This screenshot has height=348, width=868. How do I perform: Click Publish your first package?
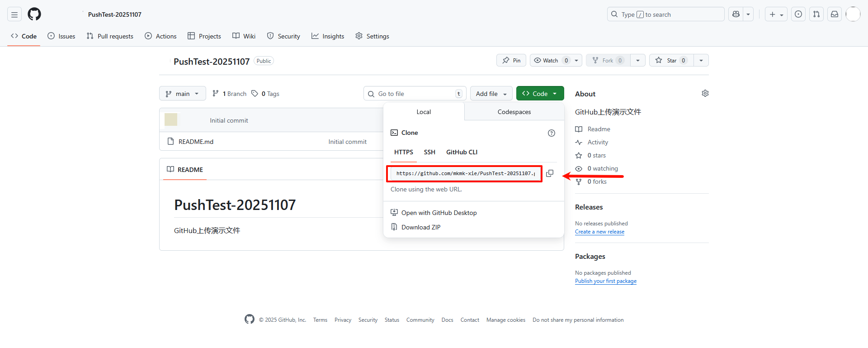[x=606, y=281]
